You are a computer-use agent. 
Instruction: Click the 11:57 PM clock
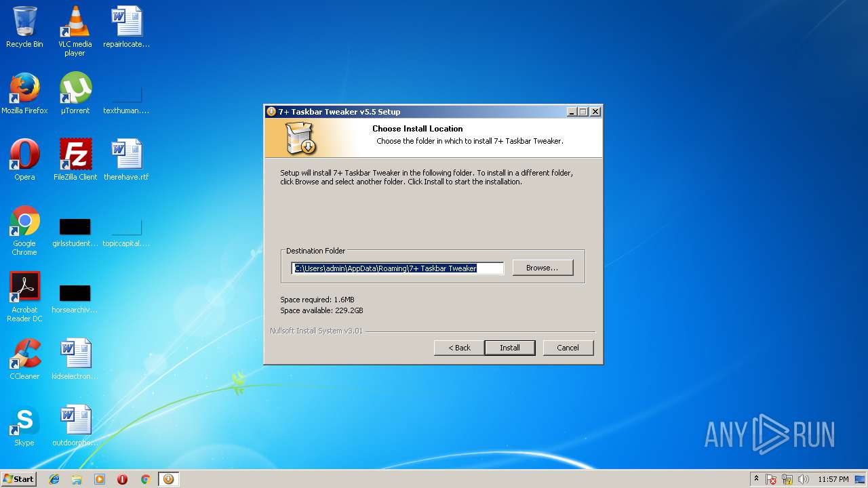coord(833,479)
